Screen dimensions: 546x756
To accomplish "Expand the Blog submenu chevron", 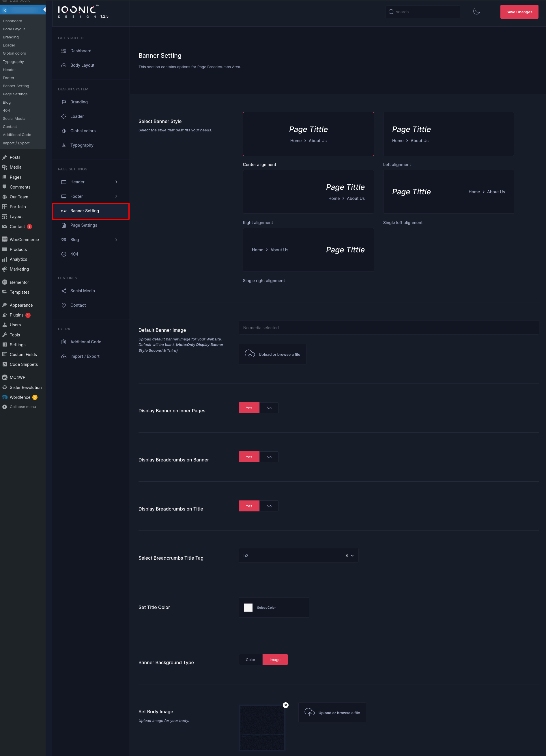I will pyautogui.click(x=116, y=240).
